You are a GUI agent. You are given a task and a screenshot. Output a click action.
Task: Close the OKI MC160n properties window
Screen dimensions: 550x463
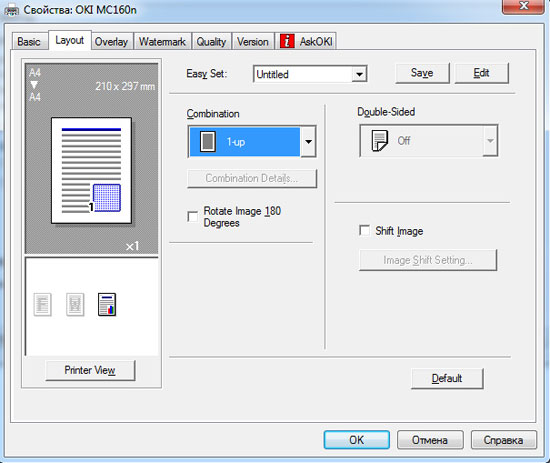pyautogui.click(x=523, y=6)
